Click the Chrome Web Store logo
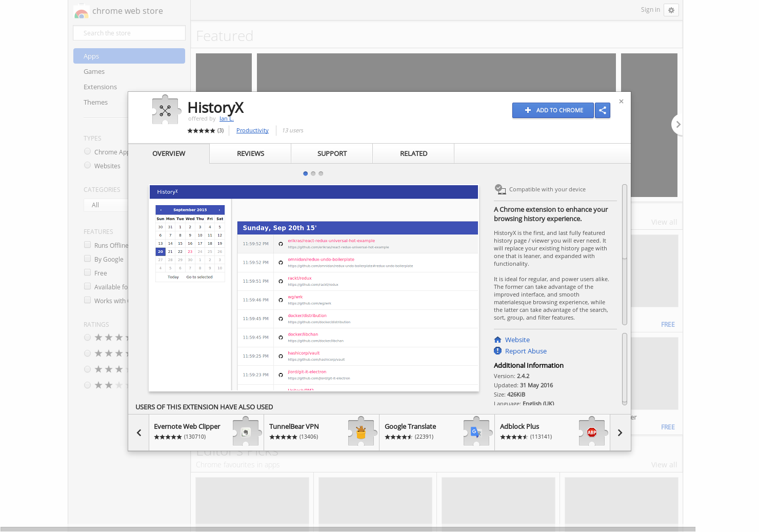 (x=81, y=11)
